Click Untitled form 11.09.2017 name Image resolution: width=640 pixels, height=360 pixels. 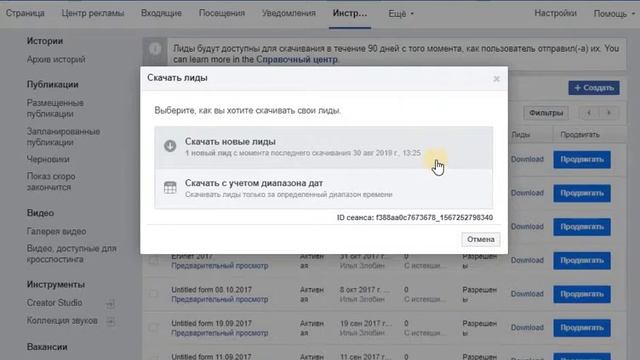tap(211, 356)
